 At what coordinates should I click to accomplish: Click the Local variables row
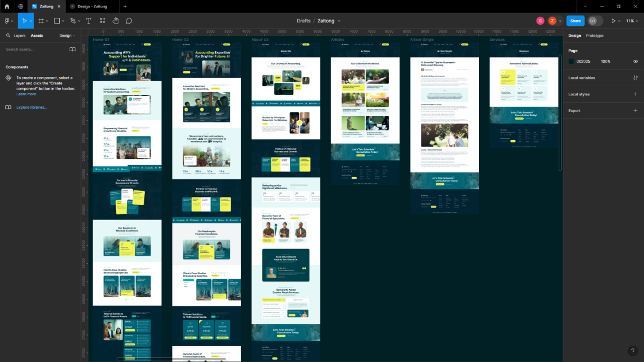pos(603,78)
